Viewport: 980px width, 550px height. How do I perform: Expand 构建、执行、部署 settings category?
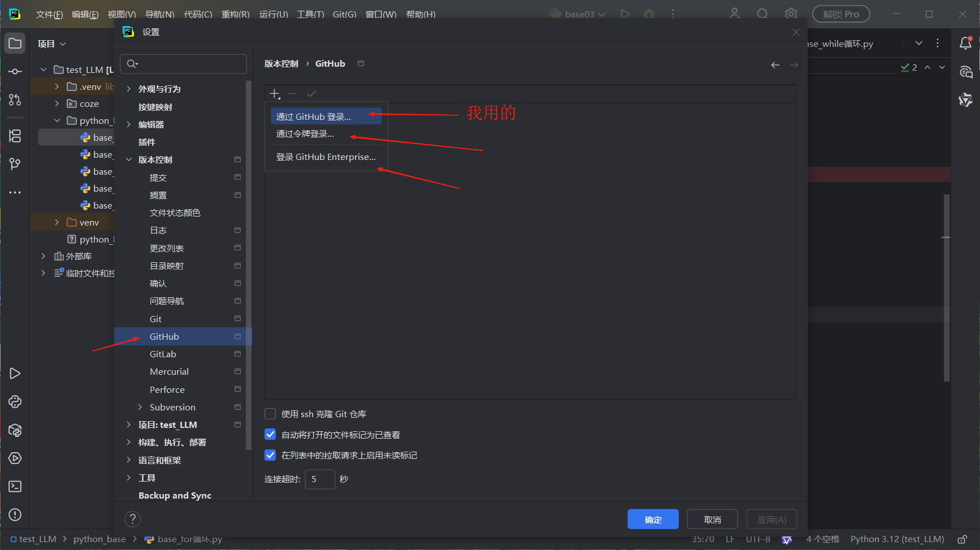click(129, 442)
